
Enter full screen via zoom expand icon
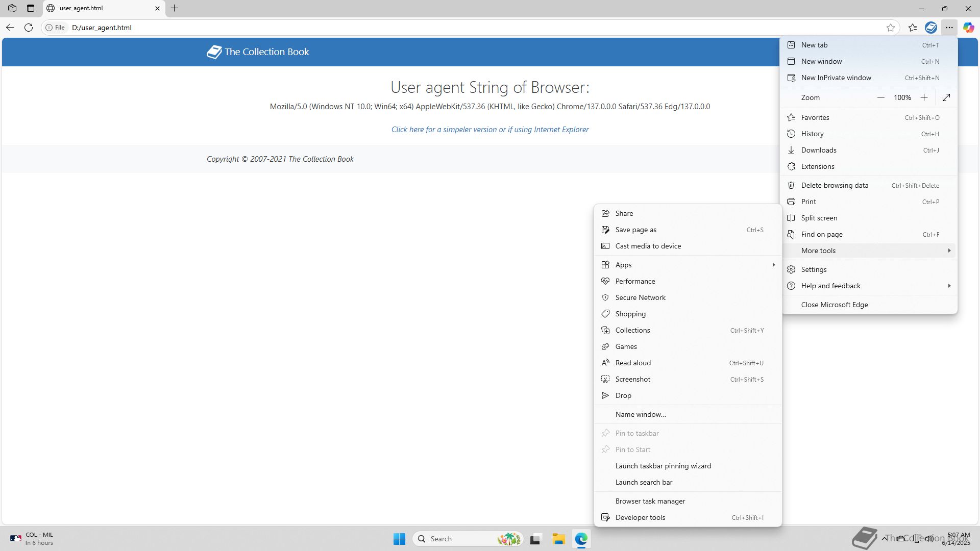(946, 97)
